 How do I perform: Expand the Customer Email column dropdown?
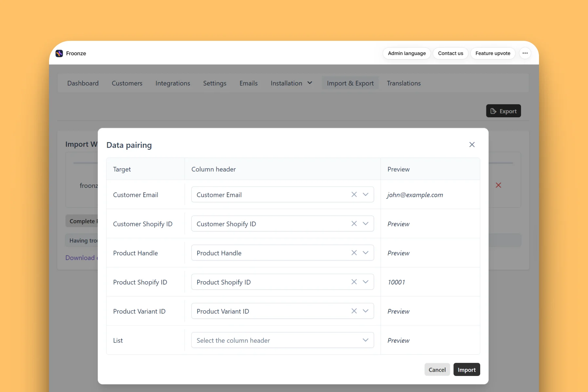pyautogui.click(x=366, y=194)
